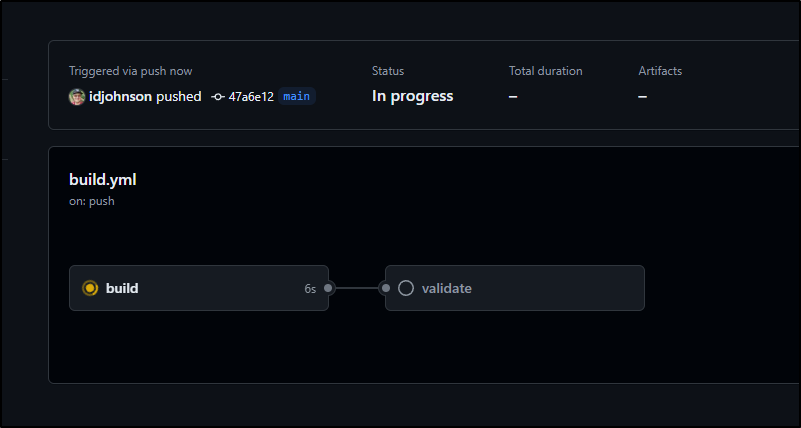Click the validate job input connector dot
Image resolution: width=801 pixels, height=428 pixels.
coord(386,288)
